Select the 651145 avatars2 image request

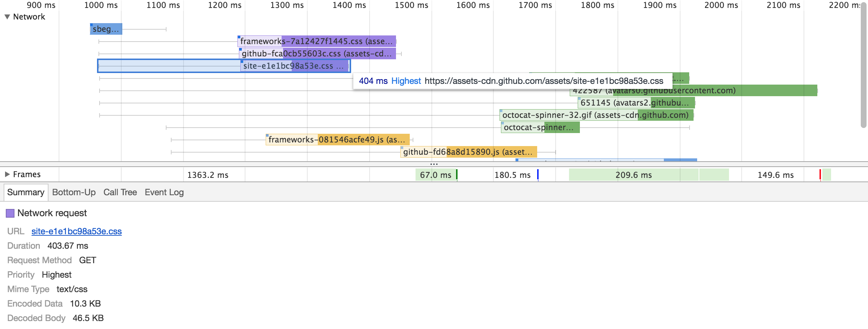coord(636,103)
